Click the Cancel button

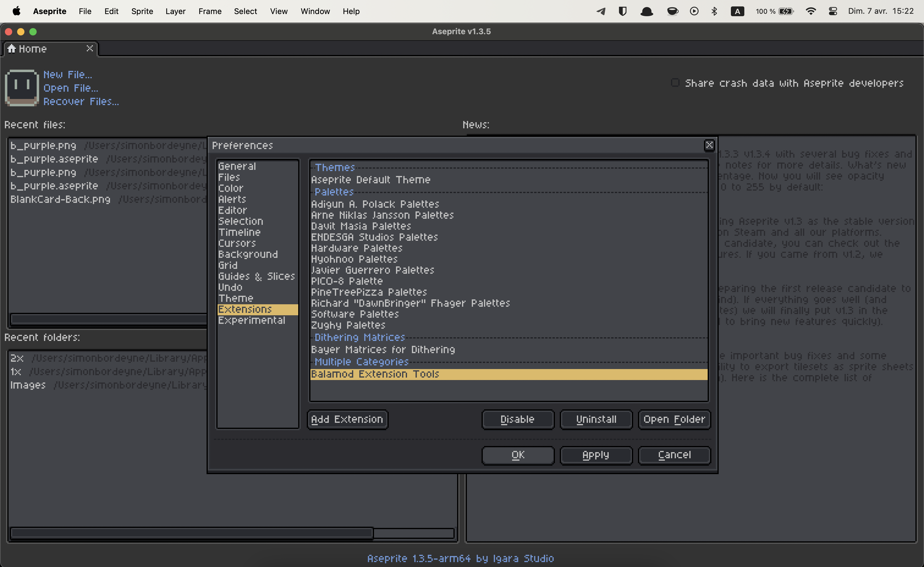[674, 455]
